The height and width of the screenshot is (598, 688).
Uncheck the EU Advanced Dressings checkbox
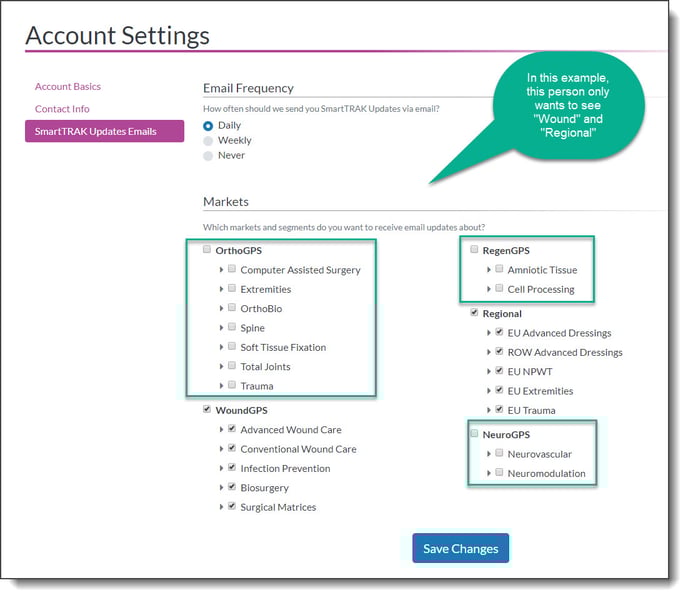(499, 332)
